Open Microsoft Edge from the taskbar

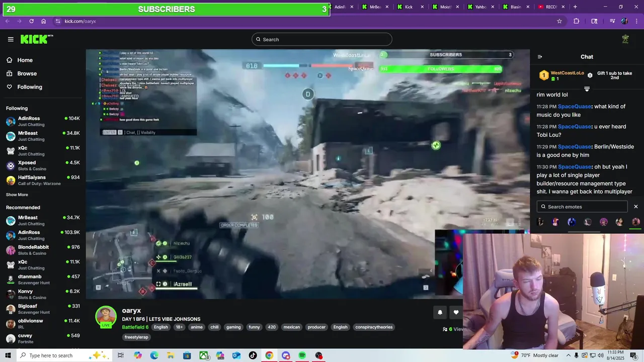coord(154,355)
